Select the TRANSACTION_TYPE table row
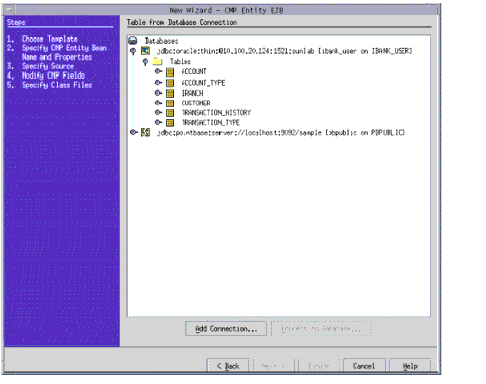This screenshot has width=486, height=384. [x=211, y=123]
